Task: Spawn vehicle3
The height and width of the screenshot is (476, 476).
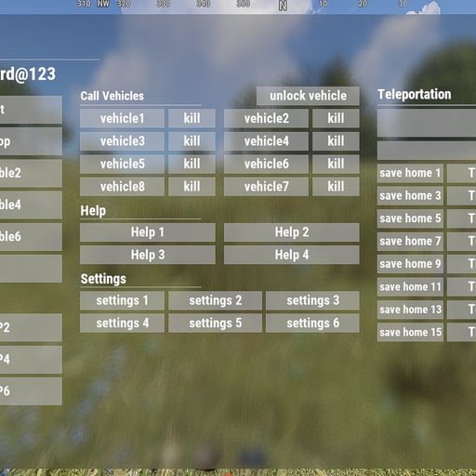Action: pos(122,141)
